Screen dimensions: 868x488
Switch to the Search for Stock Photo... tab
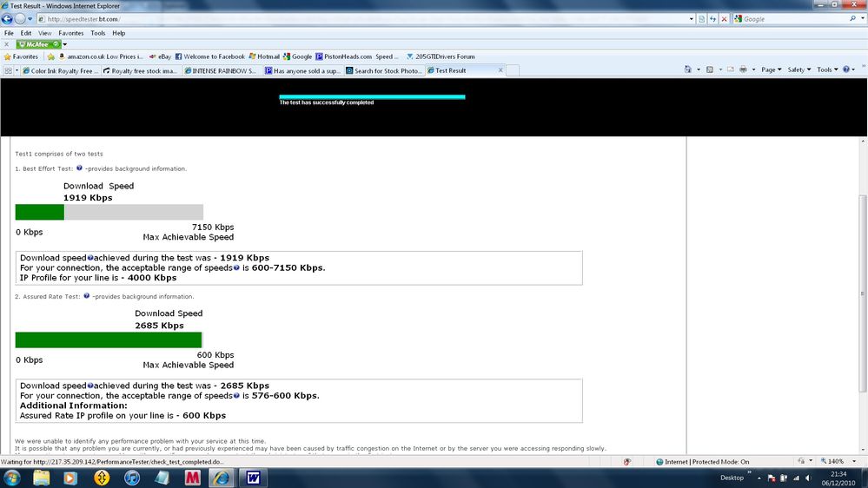pos(384,71)
